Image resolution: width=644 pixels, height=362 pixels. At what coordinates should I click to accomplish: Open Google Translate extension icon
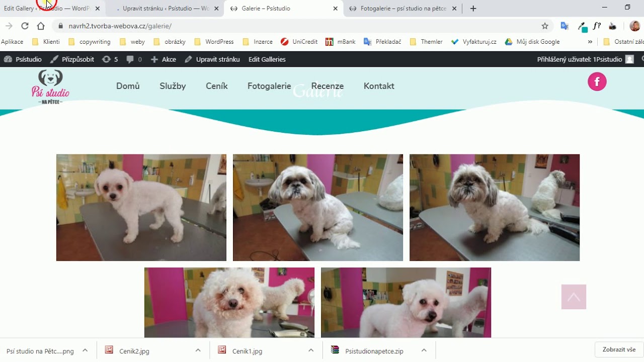coord(565,26)
